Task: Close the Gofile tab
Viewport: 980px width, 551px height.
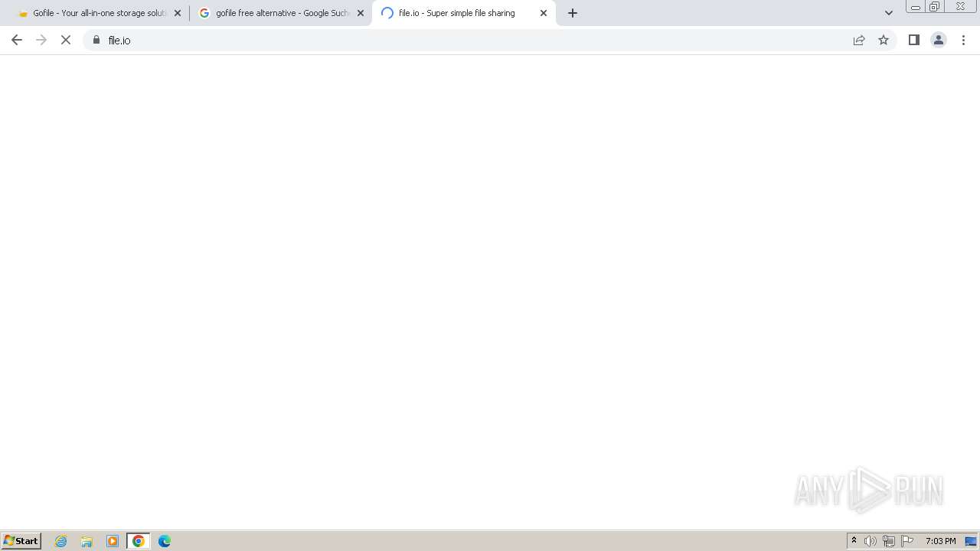Action: 178,13
